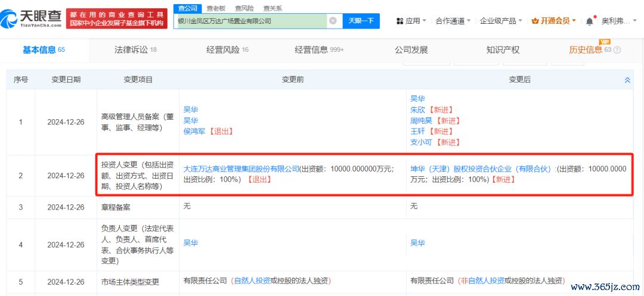Click the 2024-12-26 date in row 5

pyautogui.click(x=66, y=282)
